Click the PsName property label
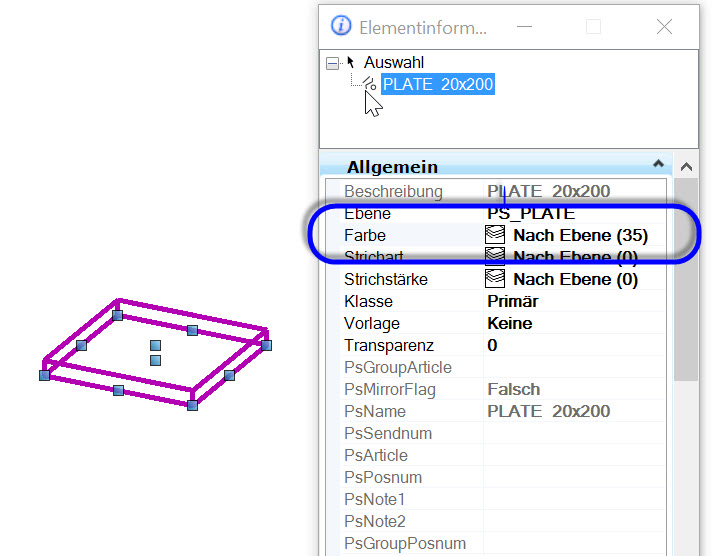The width and height of the screenshot is (725, 556). pos(375,412)
